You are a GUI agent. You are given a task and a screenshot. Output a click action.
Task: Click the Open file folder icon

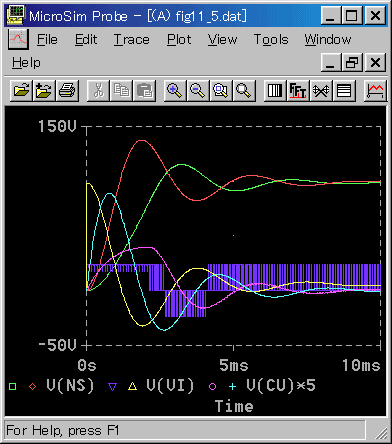tap(21, 90)
